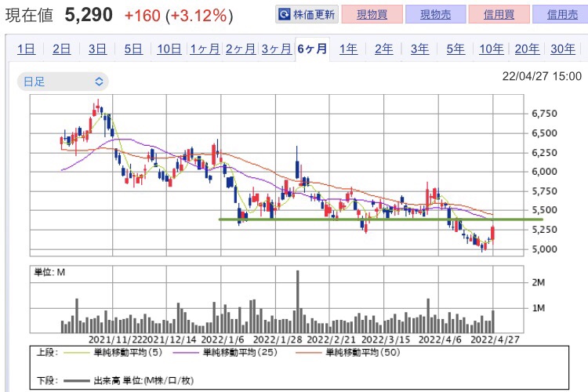This screenshot has height=392, width=588.
Task: Switch chart range to 2ヶ月
Action: [241, 49]
